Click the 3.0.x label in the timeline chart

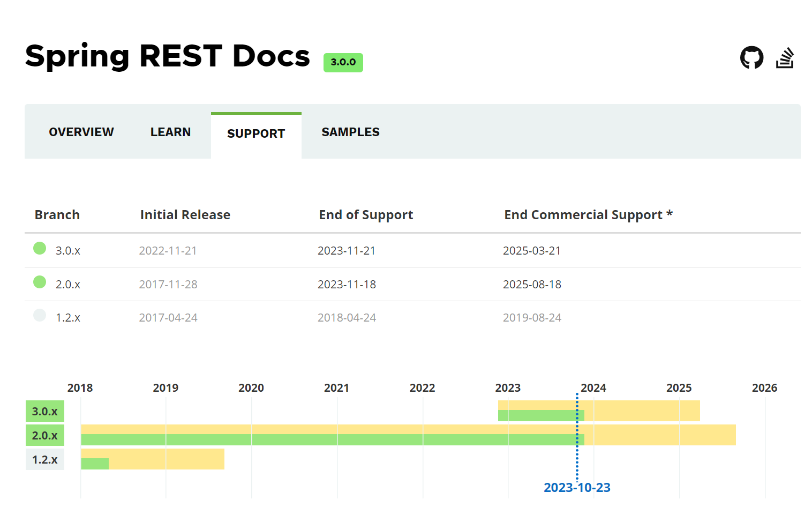tap(45, 412)
